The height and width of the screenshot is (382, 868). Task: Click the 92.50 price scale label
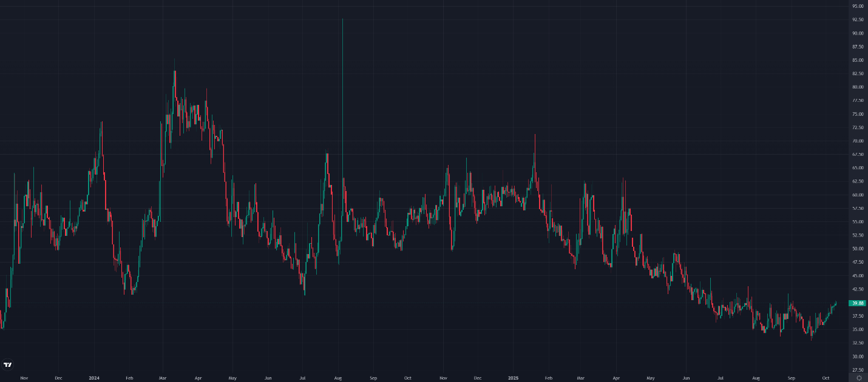pos(858,19)
